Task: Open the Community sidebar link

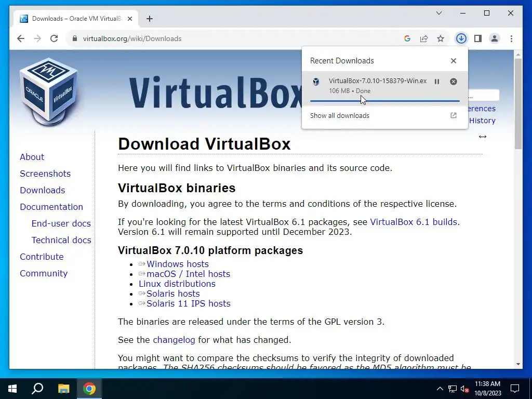Action: [x=44, y=273]
